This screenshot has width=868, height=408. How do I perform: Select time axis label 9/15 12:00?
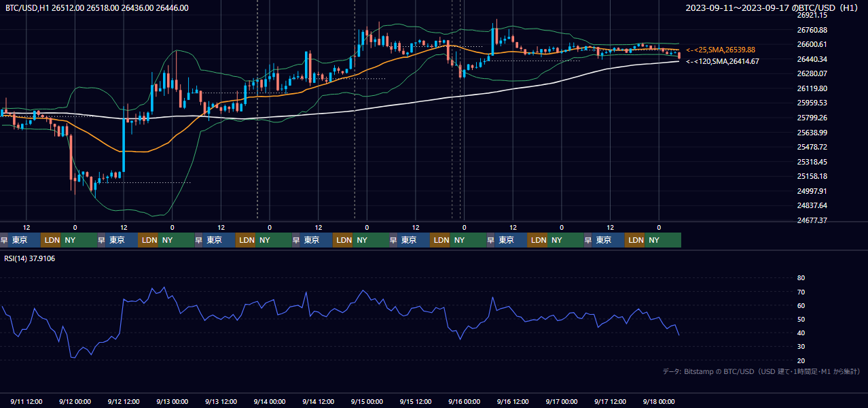(416, 401)
